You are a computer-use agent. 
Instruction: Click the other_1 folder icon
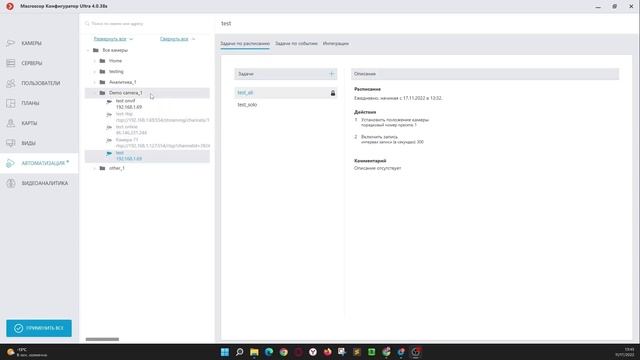point(102,168)
